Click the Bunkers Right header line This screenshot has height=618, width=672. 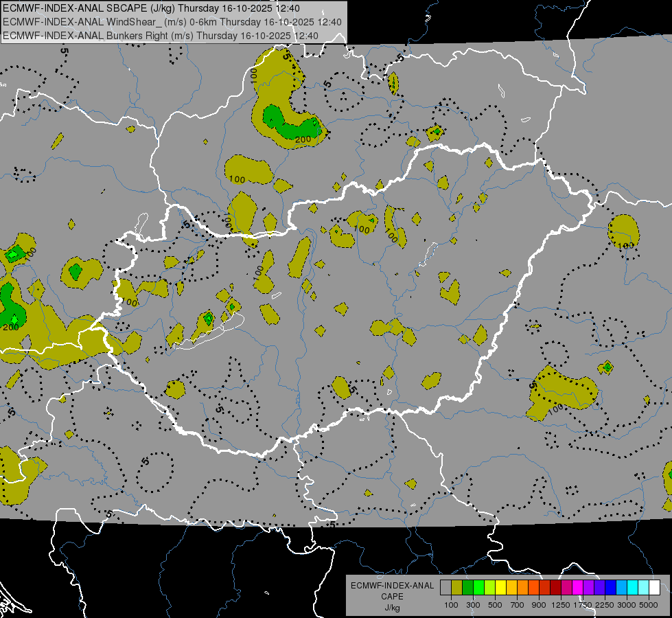click(161, 36)
